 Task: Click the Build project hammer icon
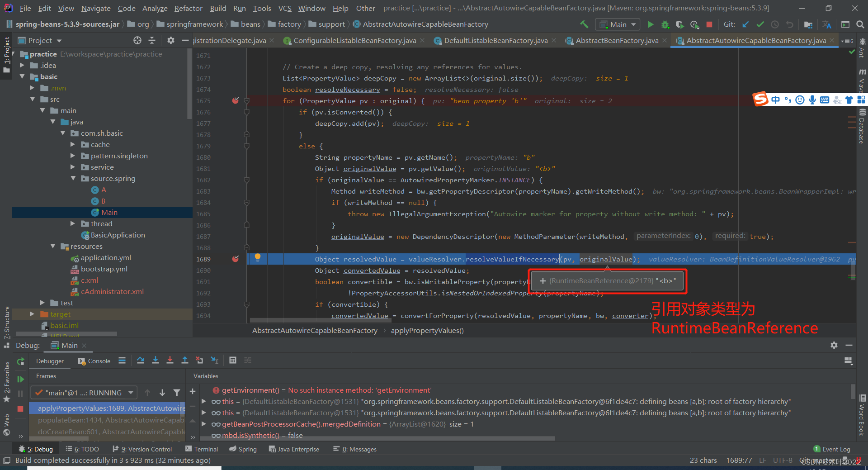point(585,24)
